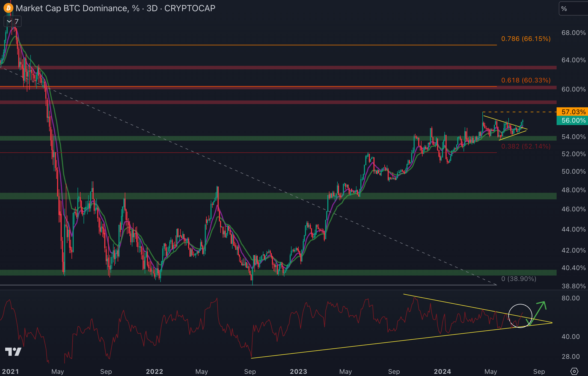Select the 0.382 (52.14%) Fibonacci label

pos(526,146)
